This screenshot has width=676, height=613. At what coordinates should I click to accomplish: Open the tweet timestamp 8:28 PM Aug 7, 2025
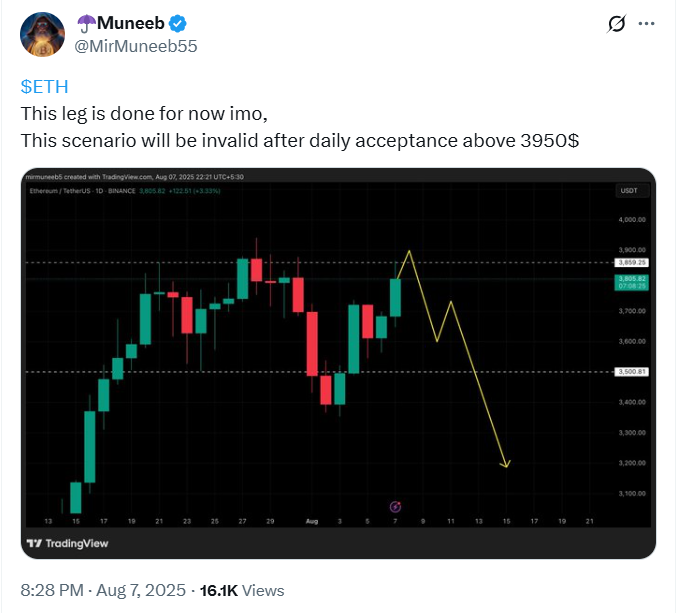pyautogui.click(x=103, y=590)
